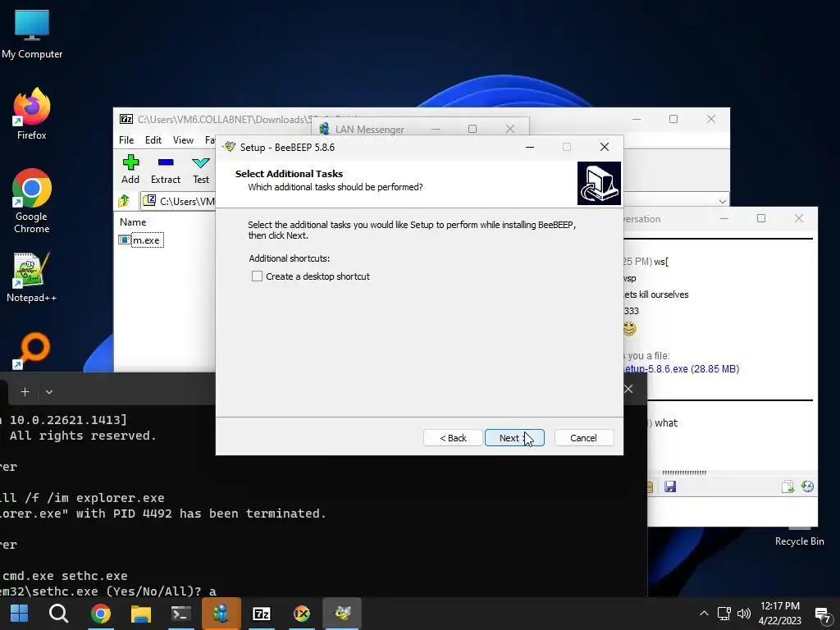Open Edit menu in 7-Zip window

[x=153, y=139]
